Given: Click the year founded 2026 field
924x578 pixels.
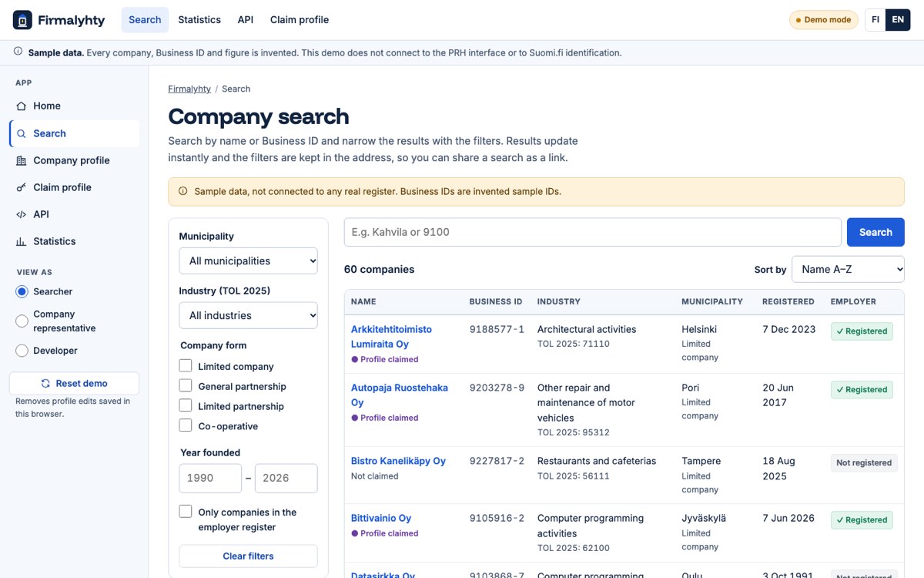Looking at the screenshot, I should (286, 478).
